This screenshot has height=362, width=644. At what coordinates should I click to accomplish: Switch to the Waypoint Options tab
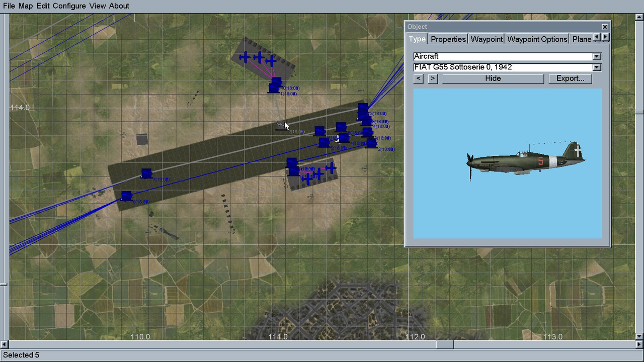(537, 39)
